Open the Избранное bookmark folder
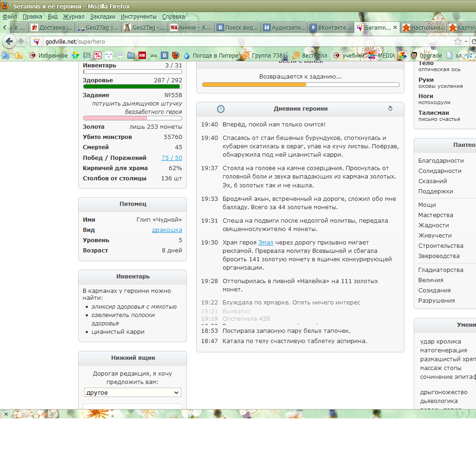 48,55
